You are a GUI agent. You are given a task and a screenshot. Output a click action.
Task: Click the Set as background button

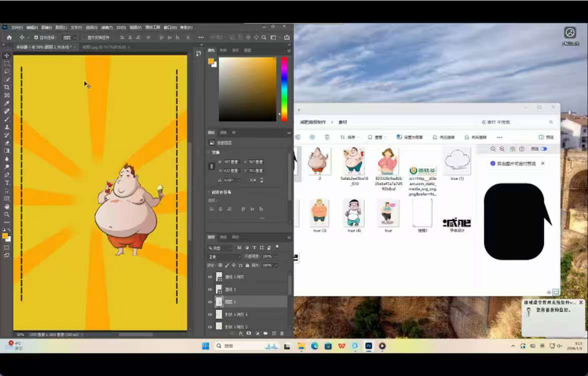410,137
